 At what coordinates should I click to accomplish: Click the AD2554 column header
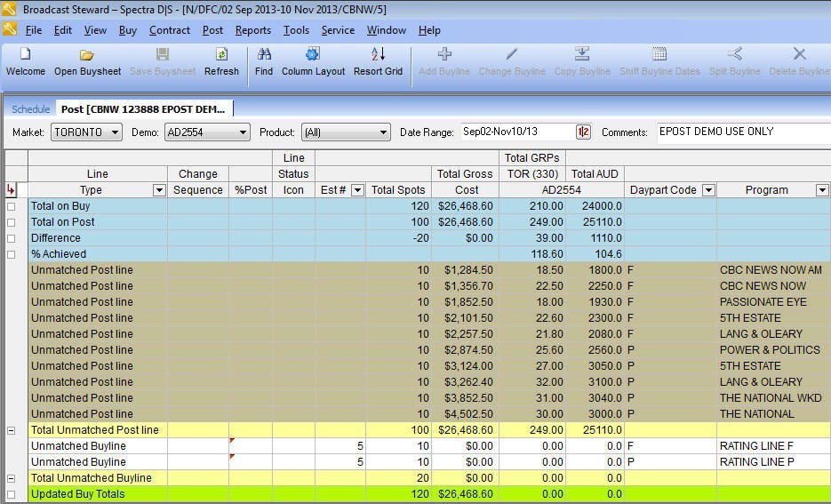tap(561, 190)
